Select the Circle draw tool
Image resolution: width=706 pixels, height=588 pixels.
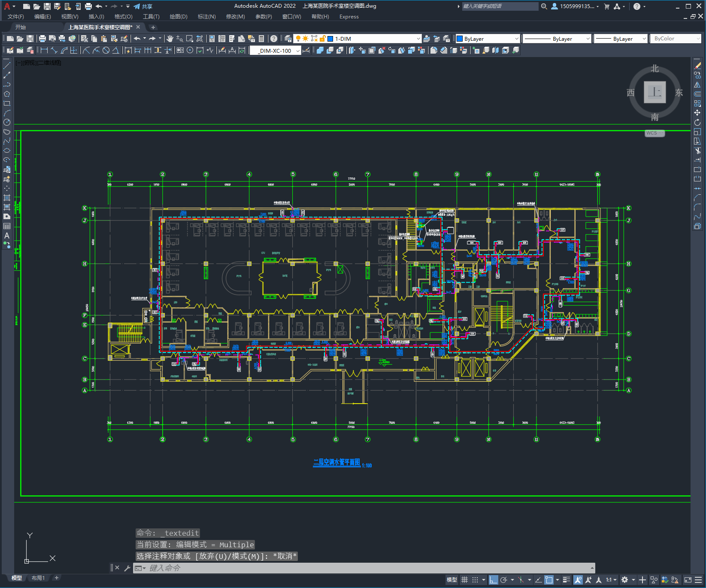[x=7, y=122]
